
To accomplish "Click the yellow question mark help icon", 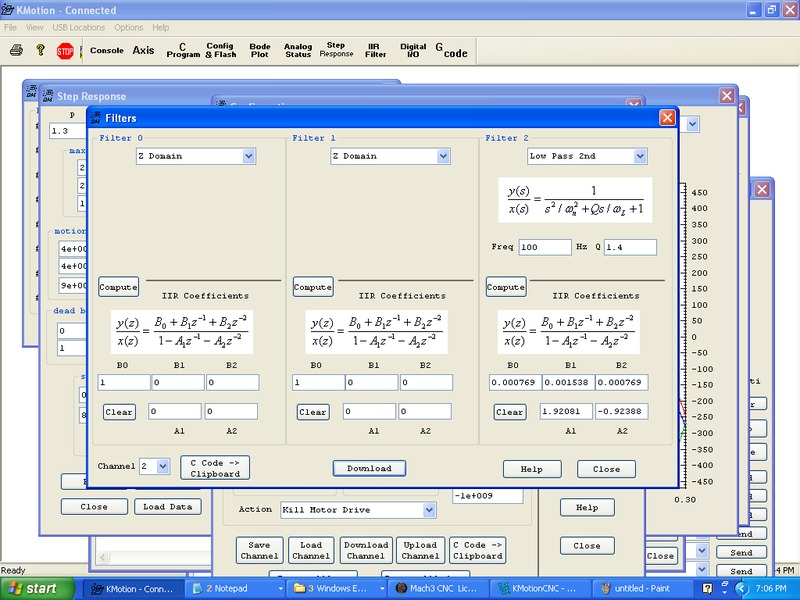I will point(40,50).
